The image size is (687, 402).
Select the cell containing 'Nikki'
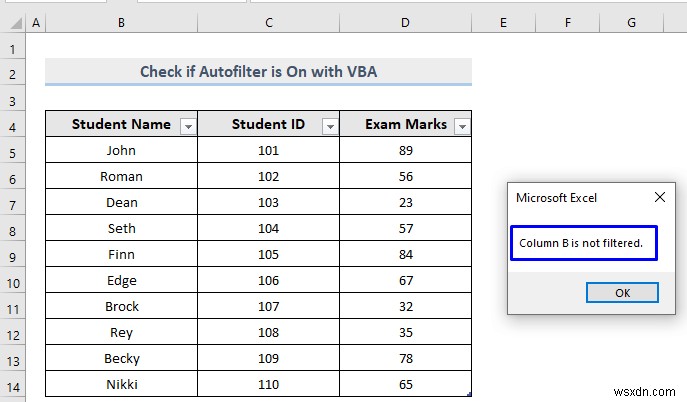[121, 384]
